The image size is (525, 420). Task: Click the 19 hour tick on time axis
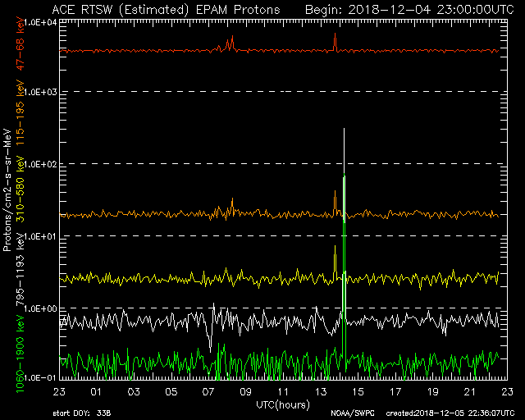point(432,393)
